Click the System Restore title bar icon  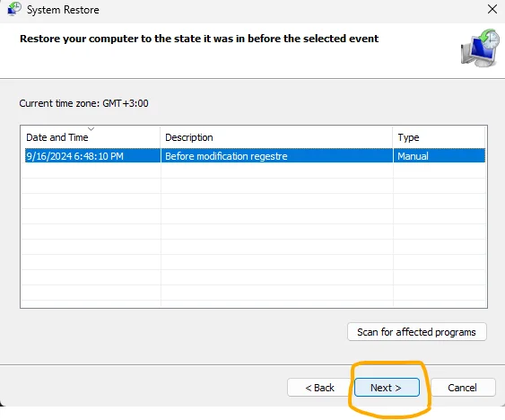click(x=14, y=9)
